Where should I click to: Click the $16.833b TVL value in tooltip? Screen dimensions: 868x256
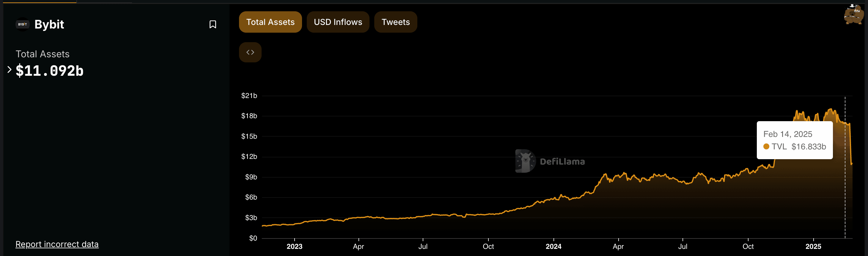click(x=808, y=146)
